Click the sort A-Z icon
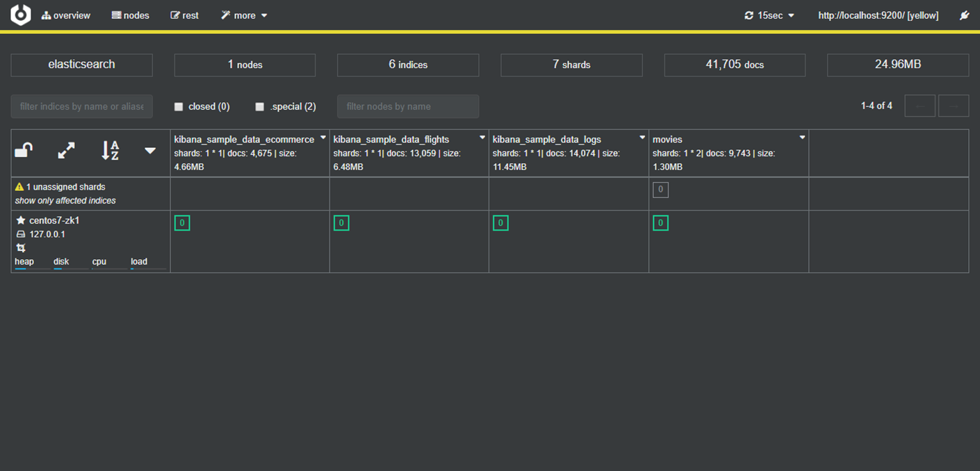This screenshot has height=471, width=980. (111, 150)
